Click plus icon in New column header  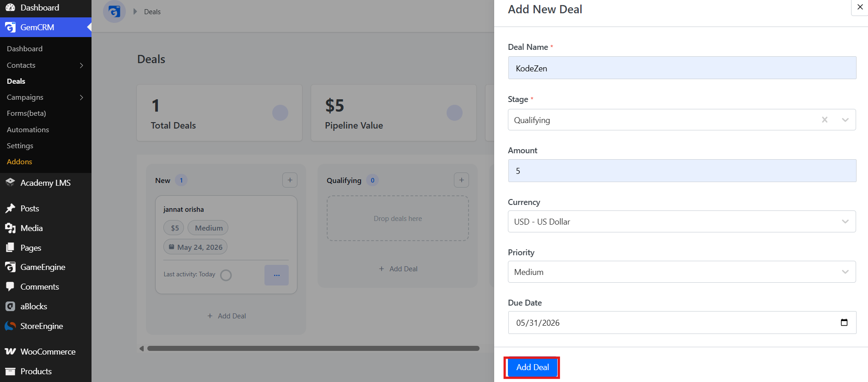click(290, 180)
